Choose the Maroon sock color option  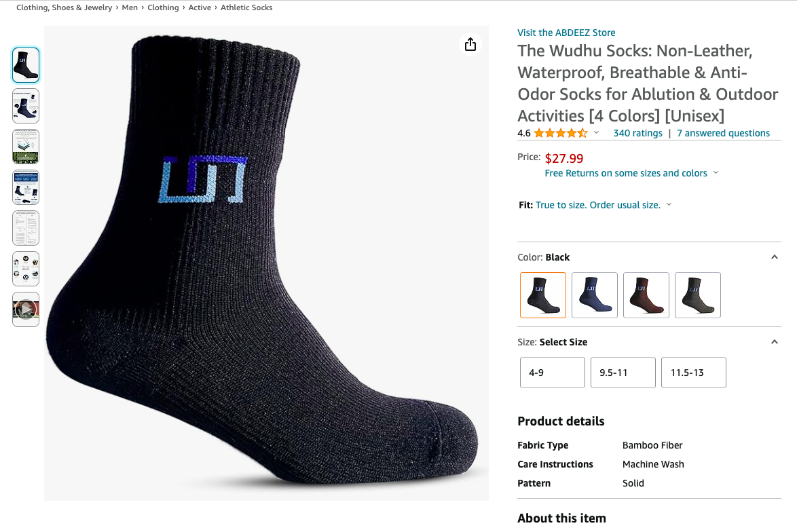(x=646, y=294)
